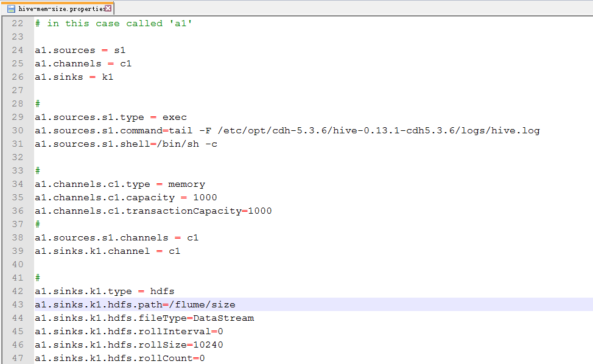Click the line "a1.sources.s1.shell=/bin/sh -c"
The height and width of the screenshot is (364, 593).
[126, 144]
